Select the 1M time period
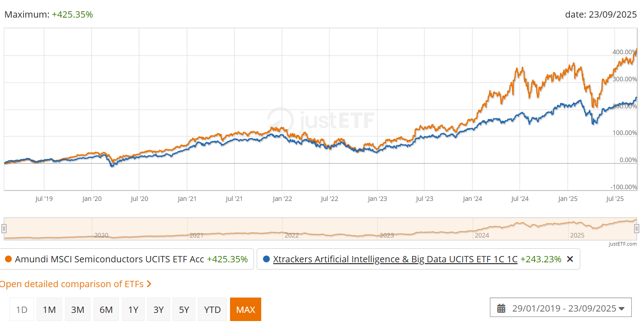The width and height of the screenshot is (644, 326). coord(49,310)
